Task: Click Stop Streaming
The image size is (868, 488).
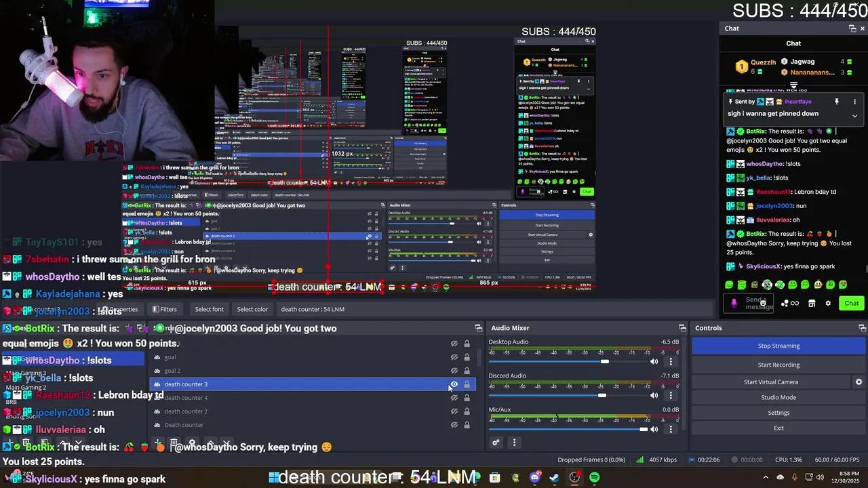Action: (x=778, y=346)
